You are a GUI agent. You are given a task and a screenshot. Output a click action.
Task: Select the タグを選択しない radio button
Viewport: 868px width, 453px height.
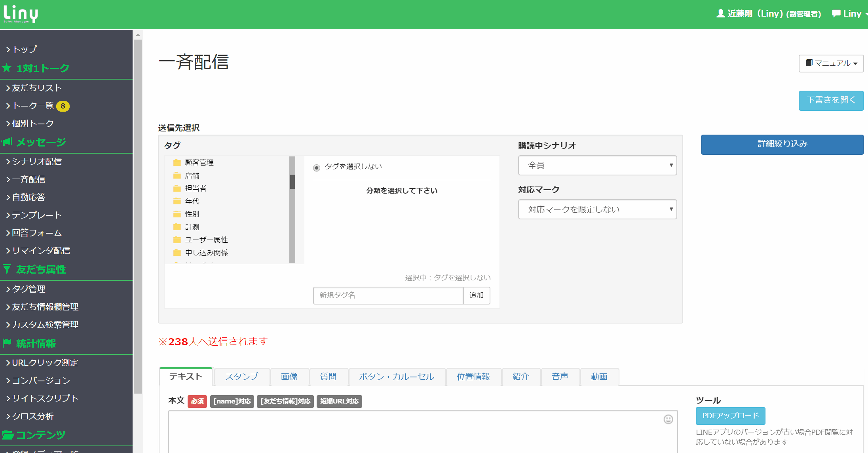pos(317,168)
